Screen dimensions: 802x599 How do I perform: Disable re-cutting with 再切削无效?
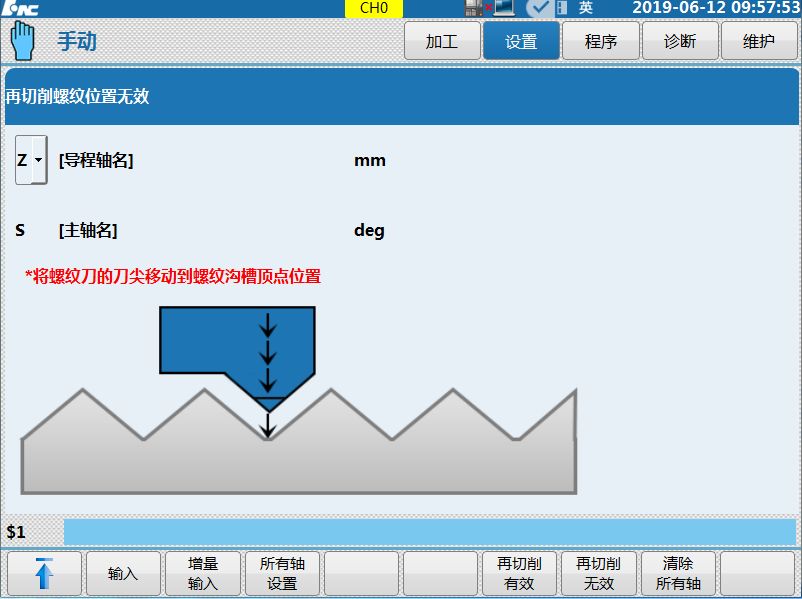pyautogui.click(x=598, y=574)
